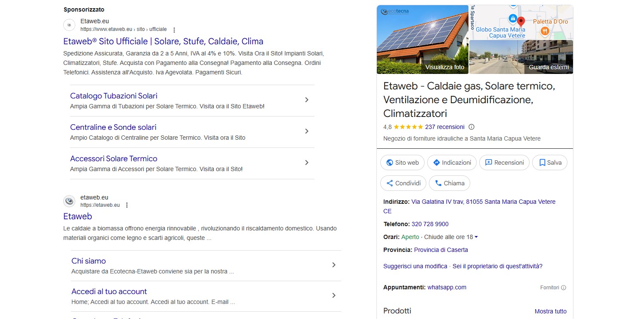
Task: Click the Prodotti section heading
Action: pyautogui.click(x=397, y=310)
